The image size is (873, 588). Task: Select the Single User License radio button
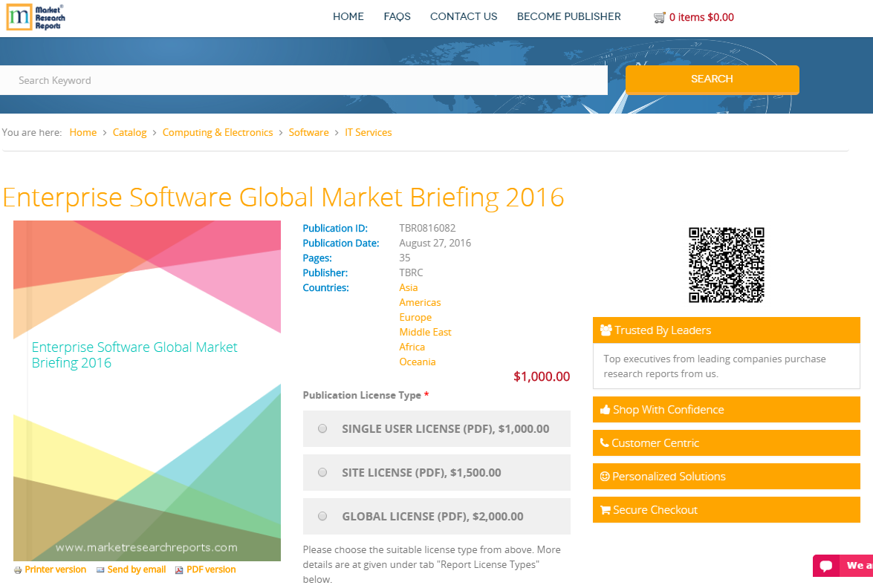[322, 428]
